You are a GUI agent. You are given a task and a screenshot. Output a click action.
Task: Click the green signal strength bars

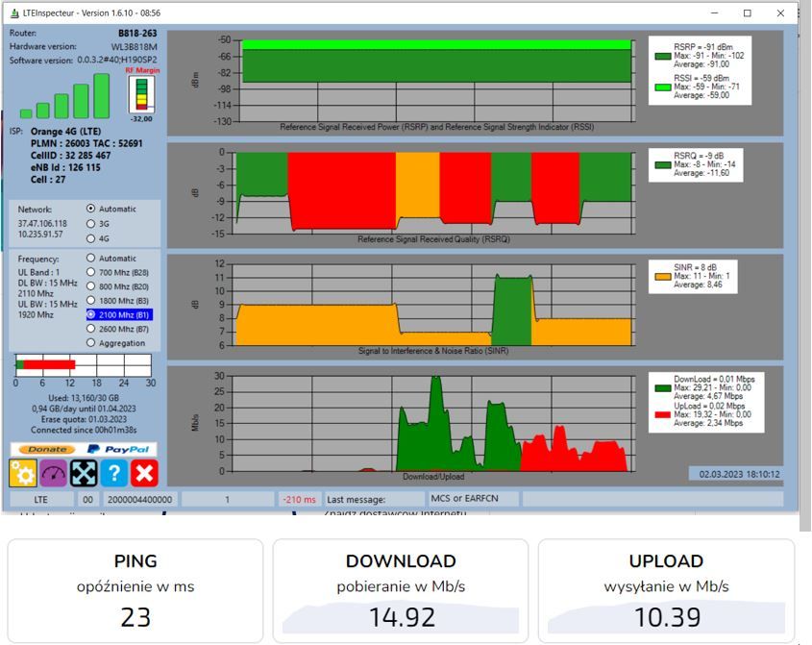pos(64,96)
